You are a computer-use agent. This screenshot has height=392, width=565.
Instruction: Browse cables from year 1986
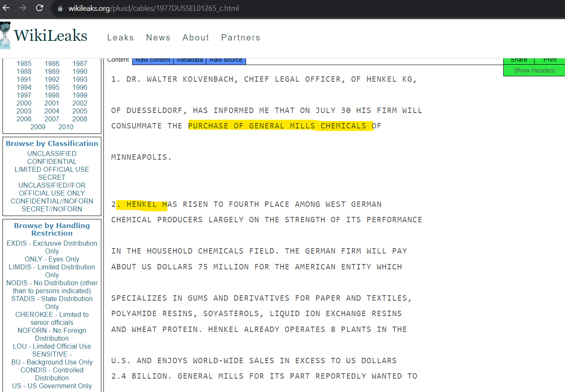click(x=52, y=63)
